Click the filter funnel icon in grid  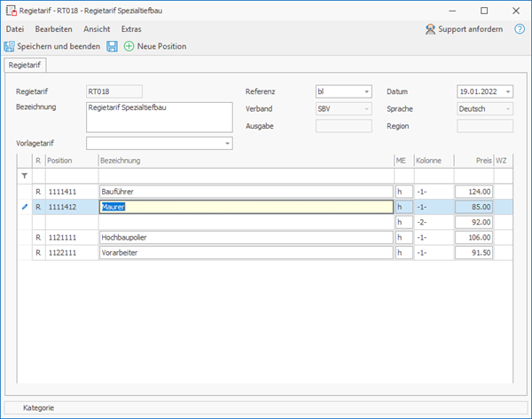point(25,176)
